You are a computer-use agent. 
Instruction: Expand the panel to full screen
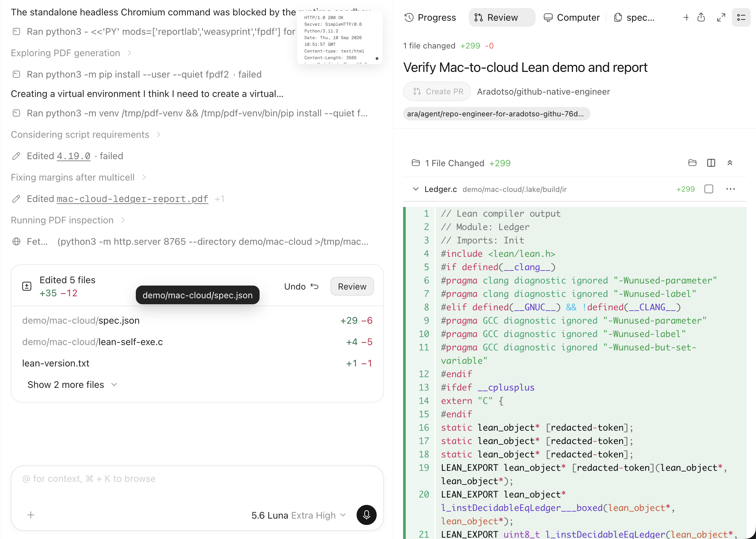tap(721, 17)
